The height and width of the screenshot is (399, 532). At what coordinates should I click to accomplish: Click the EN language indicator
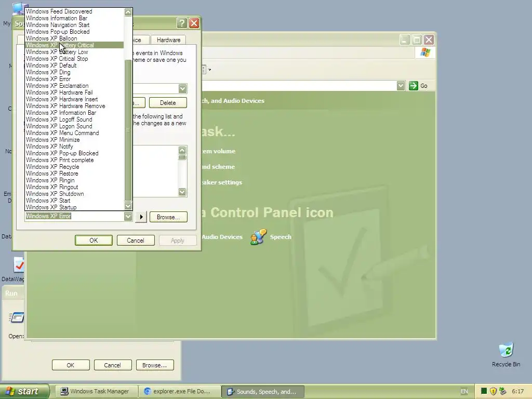click(x=464, y=392)
